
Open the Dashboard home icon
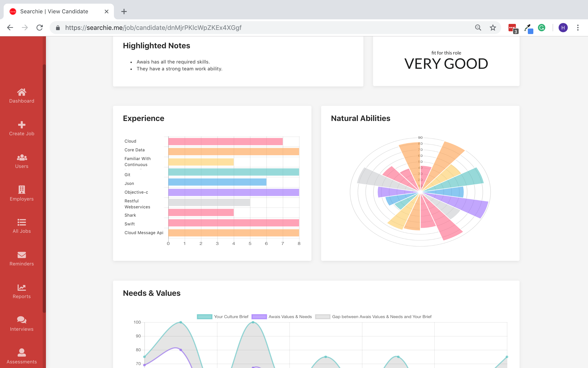[22, 92]
